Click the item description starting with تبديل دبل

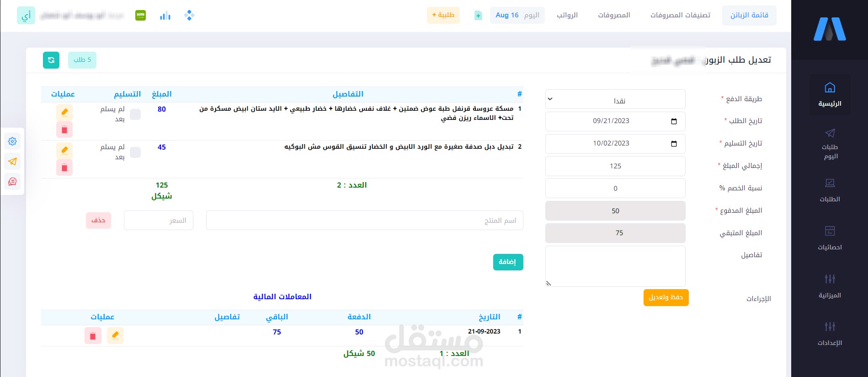(x=399, y=147)
